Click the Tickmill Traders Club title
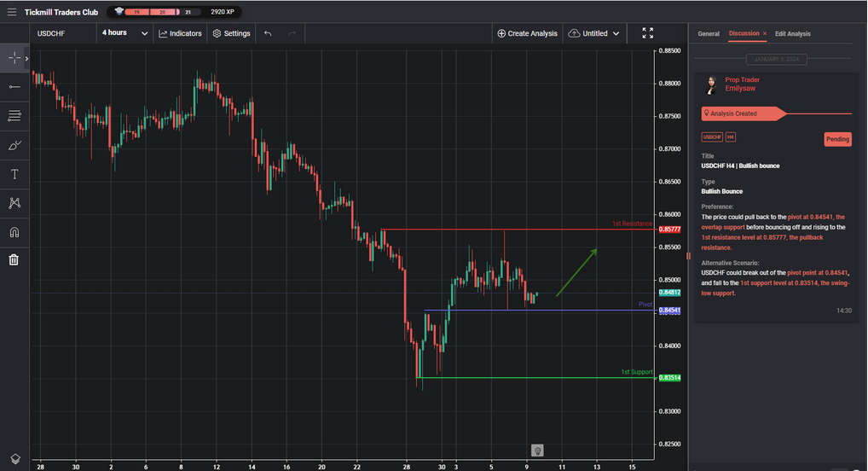The height and width of the screenshot is (471, 868). 61,12
